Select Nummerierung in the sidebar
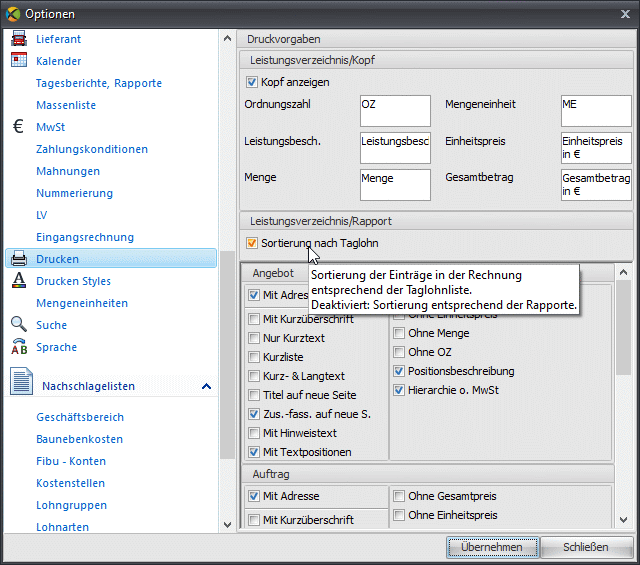 click(74, 193)
